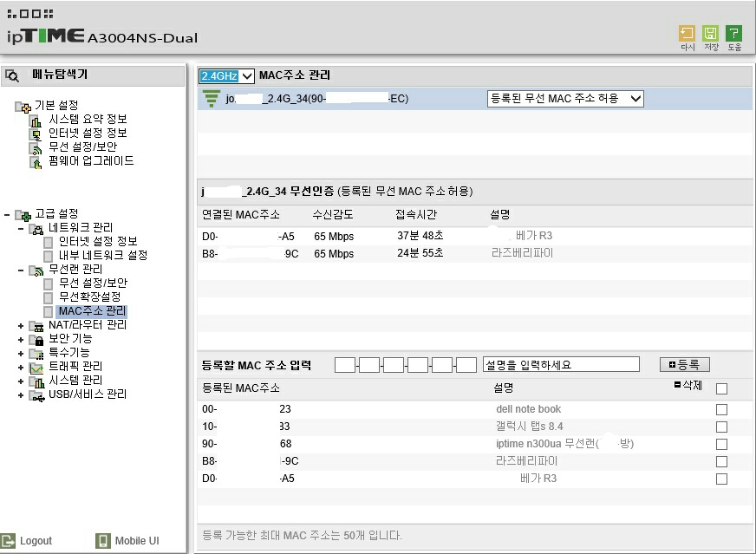Screen dimensions: 756x554
Task: Switch to Mobile UI link
Action: (137, 541)
